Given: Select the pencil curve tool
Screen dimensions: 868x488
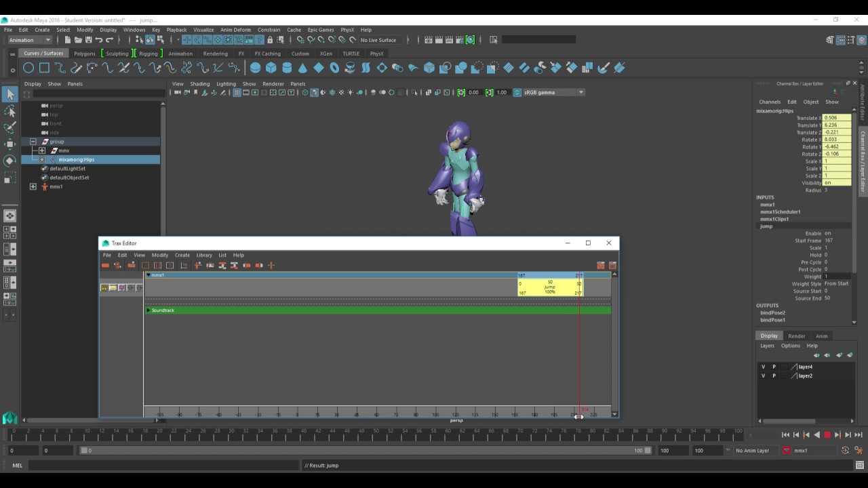Looking at the screenshot, I should (x=76, y=68).
